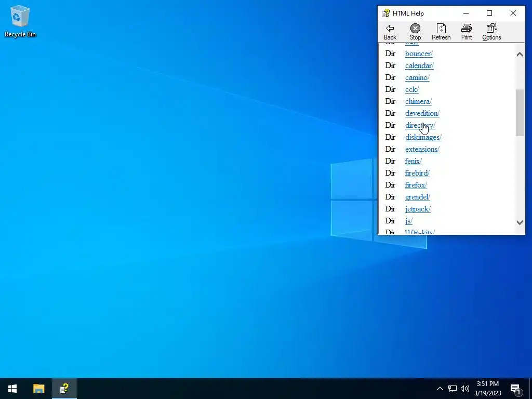Open the Options dropdown menu
532x399 pixels.
pos(491,32)
